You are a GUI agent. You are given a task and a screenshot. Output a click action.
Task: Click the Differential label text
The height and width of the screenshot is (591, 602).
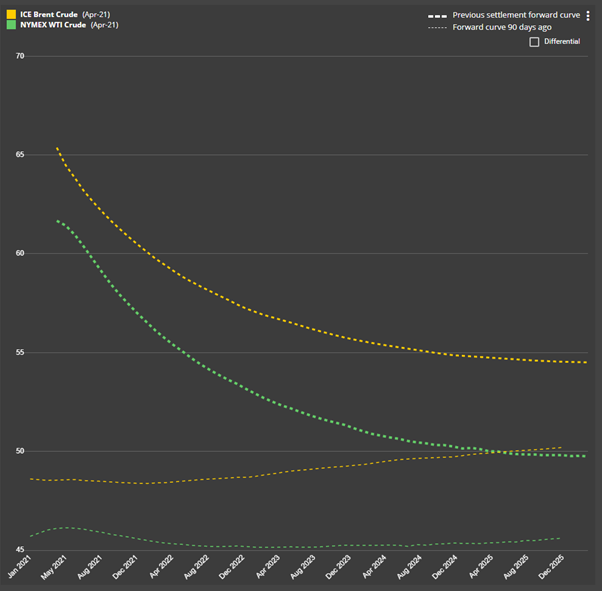tap(562, 41)
